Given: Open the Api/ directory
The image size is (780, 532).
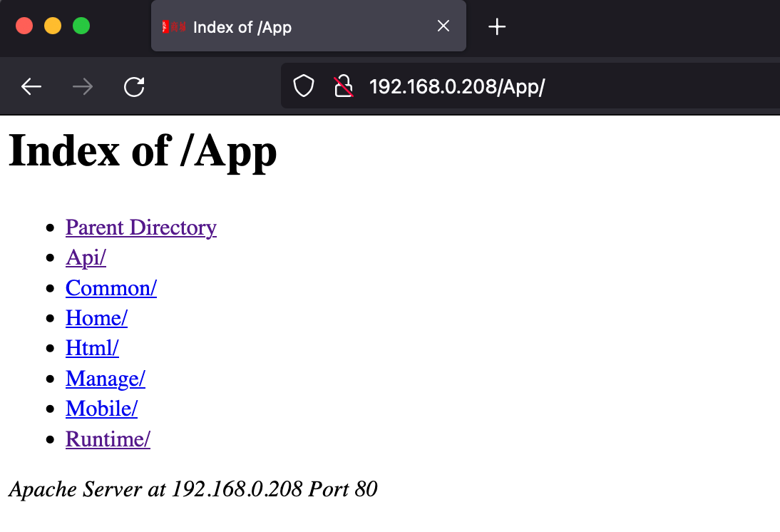Looking at the screenshot, I should coord(86,257).
